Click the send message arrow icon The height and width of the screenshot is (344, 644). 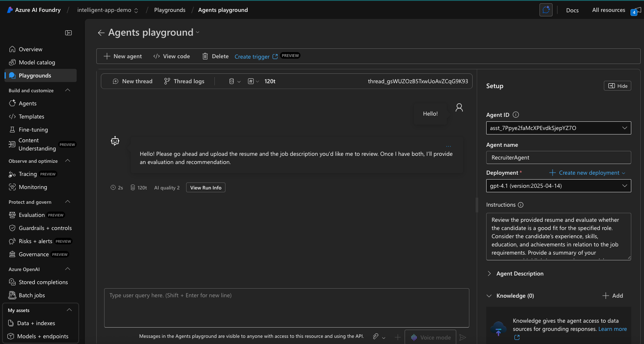[x=463, y=337]
